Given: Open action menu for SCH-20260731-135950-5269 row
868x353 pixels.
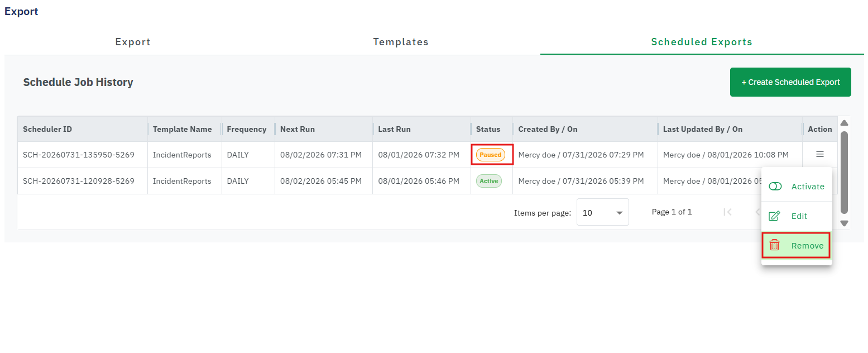Looking at the screenshot, I should coord(819,154).
